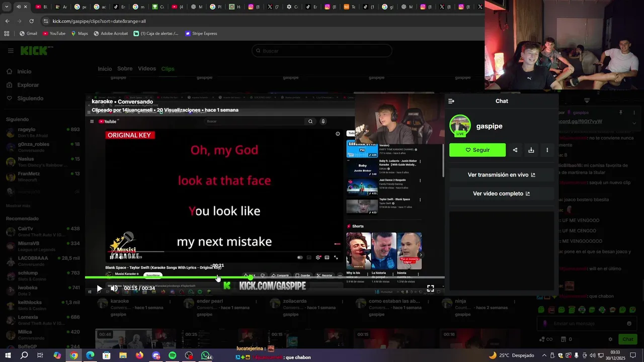Open recommended channel iwobeka
Image resolution: width=644 pixels, height=362 pixels.
pyautogui.click(x=43, y=291)
